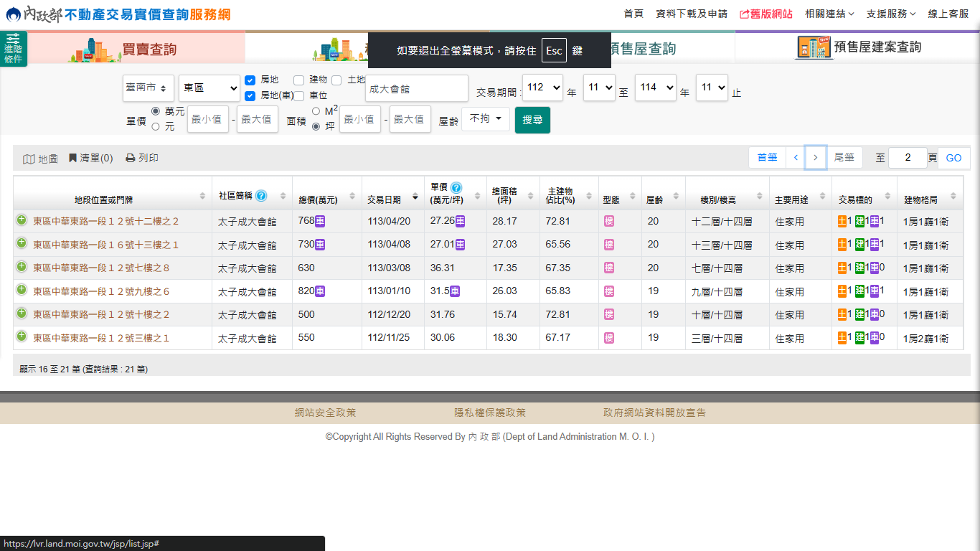Screen dimensions: 980x551
Task: Expand the row for 中華東路一段12號三樓之1
Action: click(22, 337)
